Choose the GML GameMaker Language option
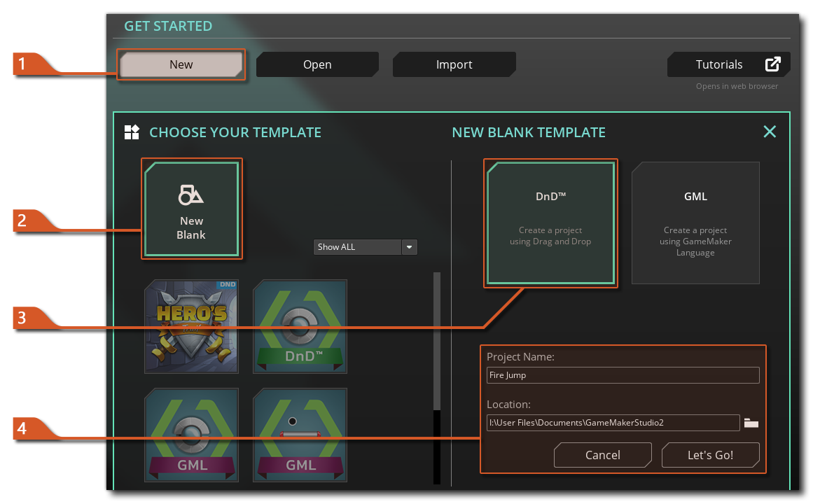Viewport: 813px width, 504px height. click(x=695, y=223)
